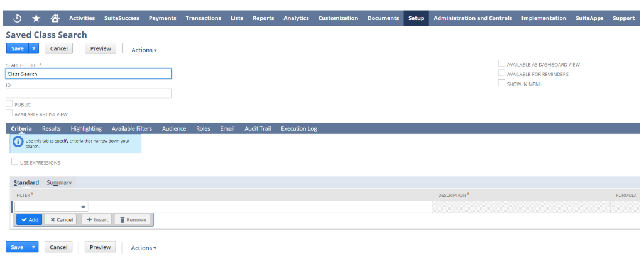Screen dimensions: 644x266
Task: Switch to the Email tab
Action: pos(227,129)
